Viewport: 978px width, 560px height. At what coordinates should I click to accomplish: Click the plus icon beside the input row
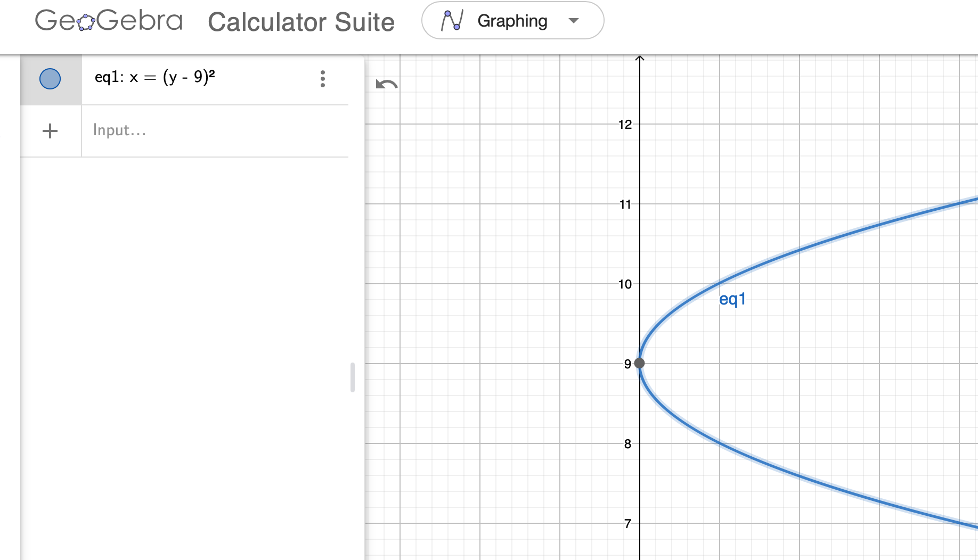[50, 131]
